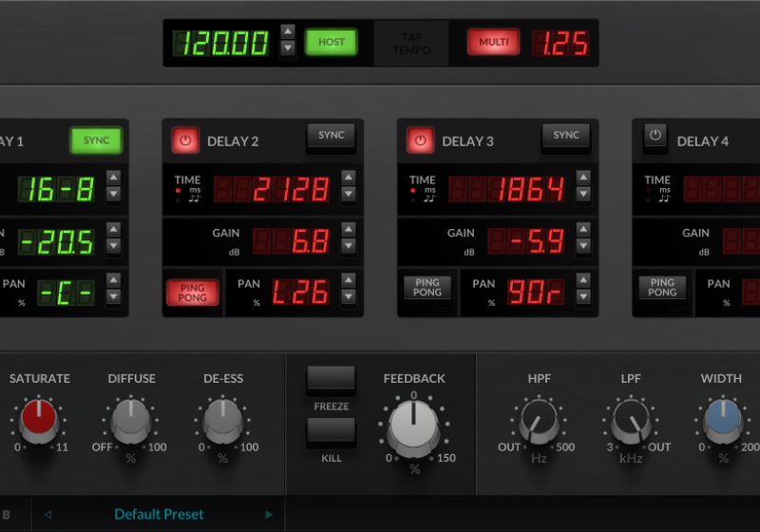Engage the FREEZE button
Image resolution: width=760 pixels, height=532 pixels.
click(331, 378)
